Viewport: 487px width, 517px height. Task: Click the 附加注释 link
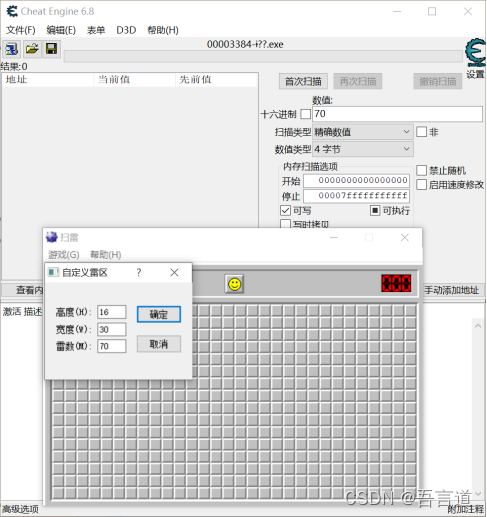(x=465, y=509)
